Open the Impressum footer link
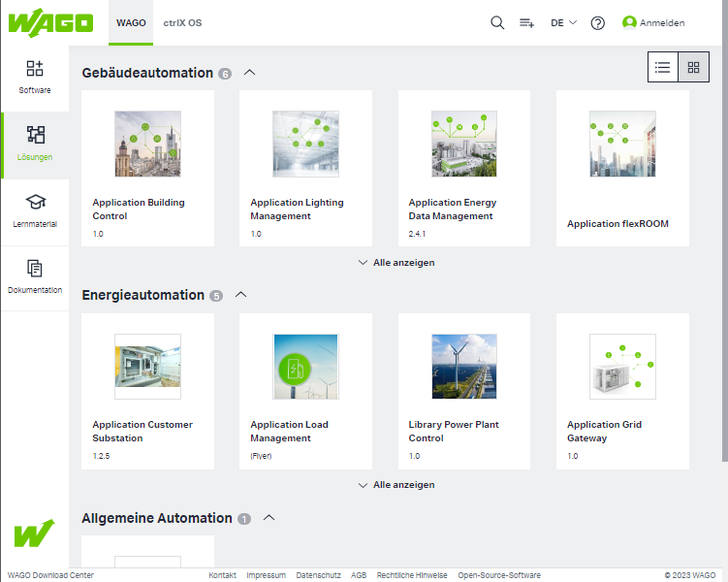Image resolution: width=728 pixels, height=582 pixels. tap(266, 575)
